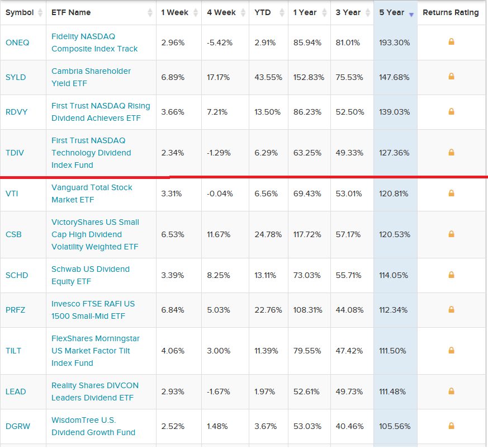Click lock icon in SYLD row
This screenshot has width=488, height=448.
pos(451,76)
